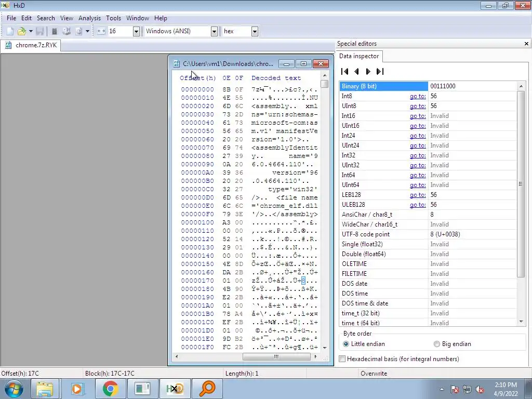Open the Tools menu
This screenshot has width=532, height=399.
click(x=113, y=18)
